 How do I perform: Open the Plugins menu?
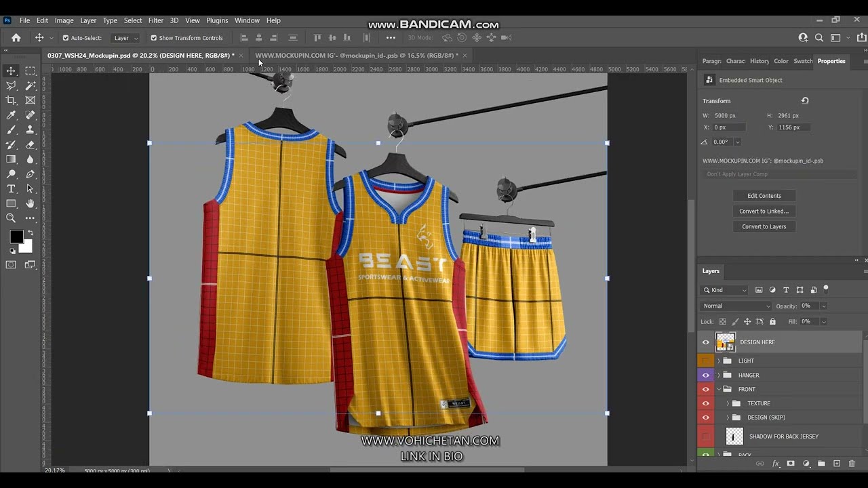pyautogui.click(x=217, y=20)
